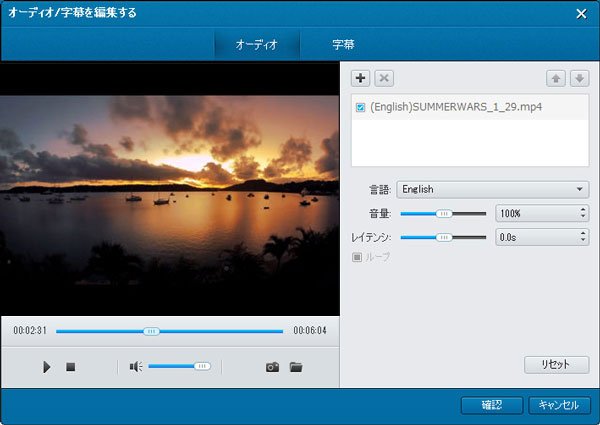The height and width of the screenshot is (425, 600).
Task: Click the リセット button
Action: 556,365
